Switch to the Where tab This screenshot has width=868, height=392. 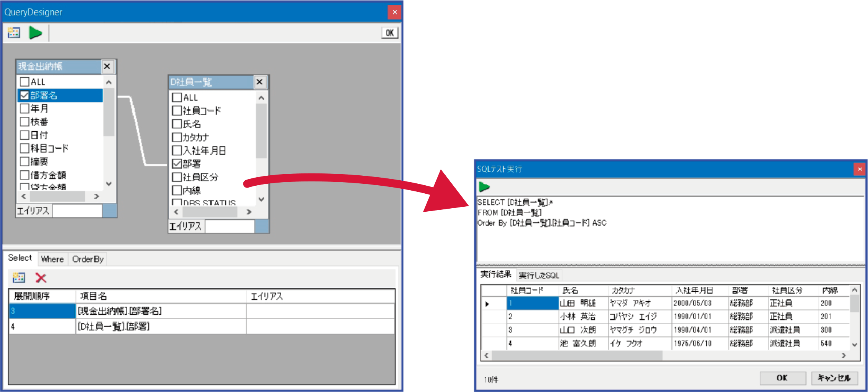click(x=53, y=259)
